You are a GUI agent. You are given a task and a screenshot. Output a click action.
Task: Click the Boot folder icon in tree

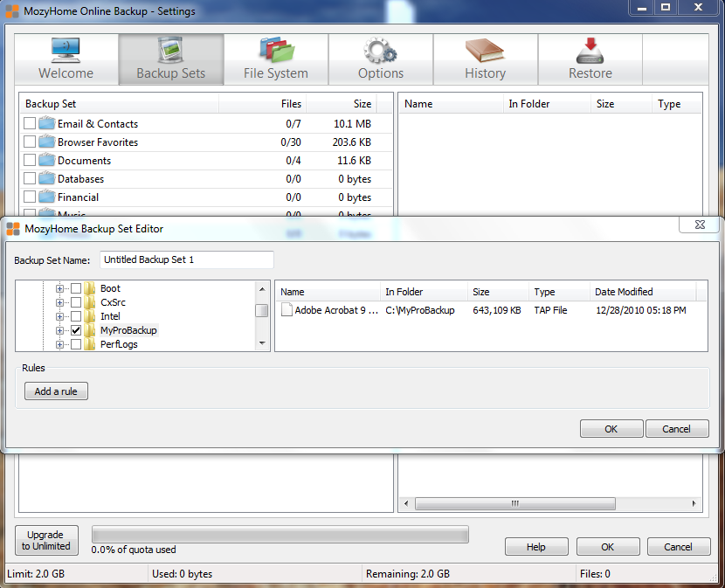point(90,288)
